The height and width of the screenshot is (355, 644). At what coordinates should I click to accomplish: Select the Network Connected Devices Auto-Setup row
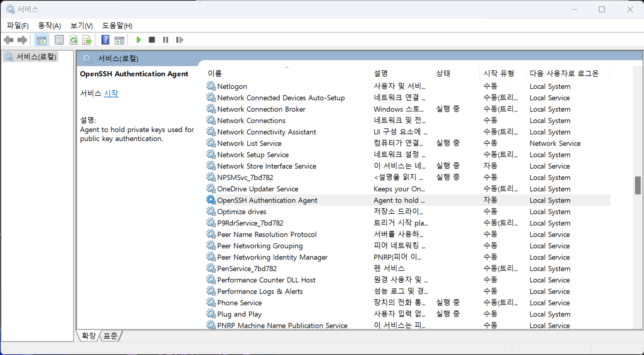coord(408,97)
